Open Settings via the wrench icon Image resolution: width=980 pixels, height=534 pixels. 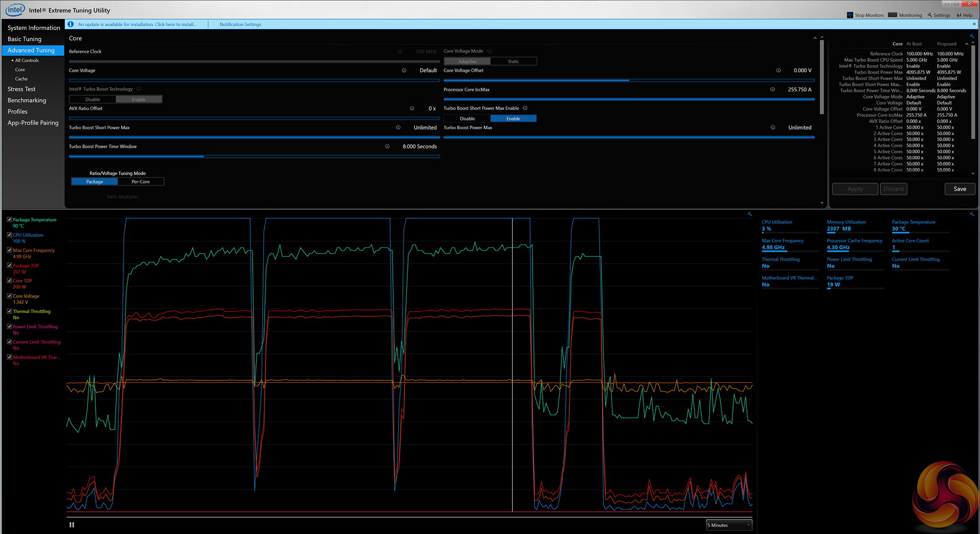tap(930, 15)
